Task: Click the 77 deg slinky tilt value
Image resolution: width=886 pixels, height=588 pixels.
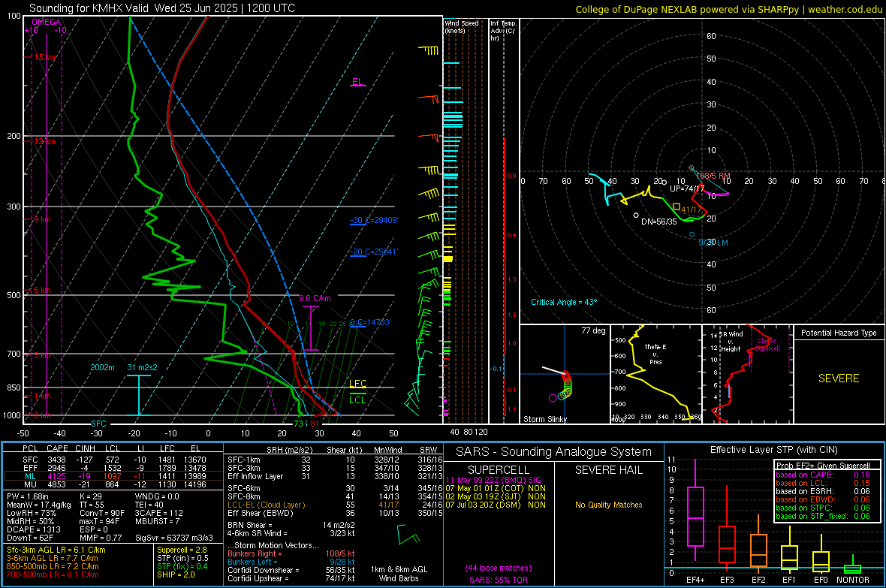Action: 593,330
